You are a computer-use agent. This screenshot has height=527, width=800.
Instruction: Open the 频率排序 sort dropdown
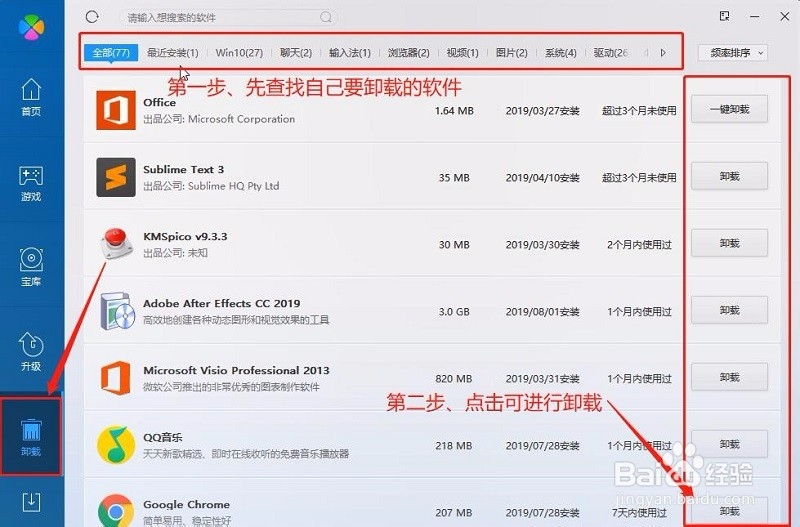pyautogui.click(x=733, y=53)
